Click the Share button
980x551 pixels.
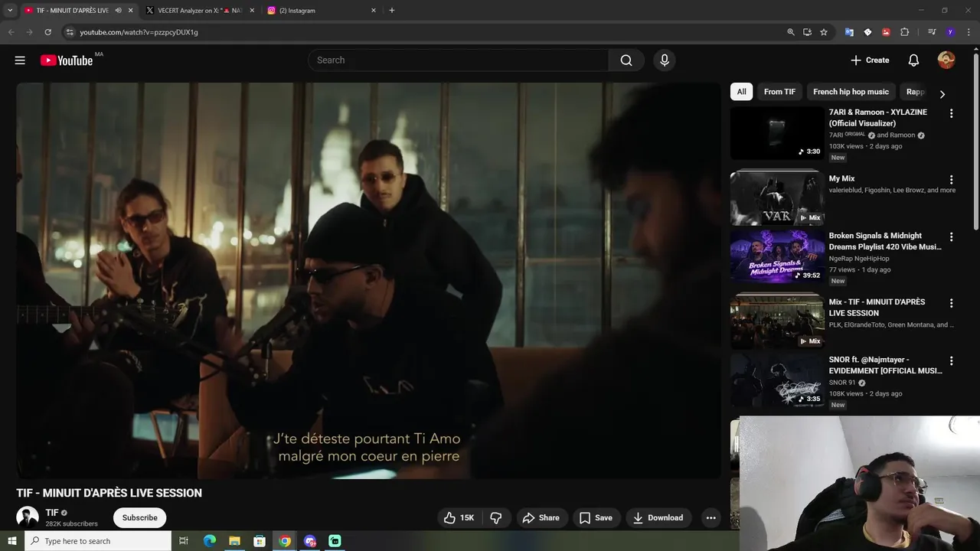point(541,518)
